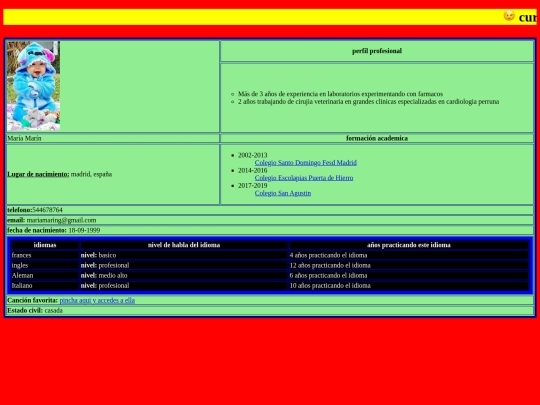
Task: Click 'años practicando este idioma' header
Action: tap(409, 245)
